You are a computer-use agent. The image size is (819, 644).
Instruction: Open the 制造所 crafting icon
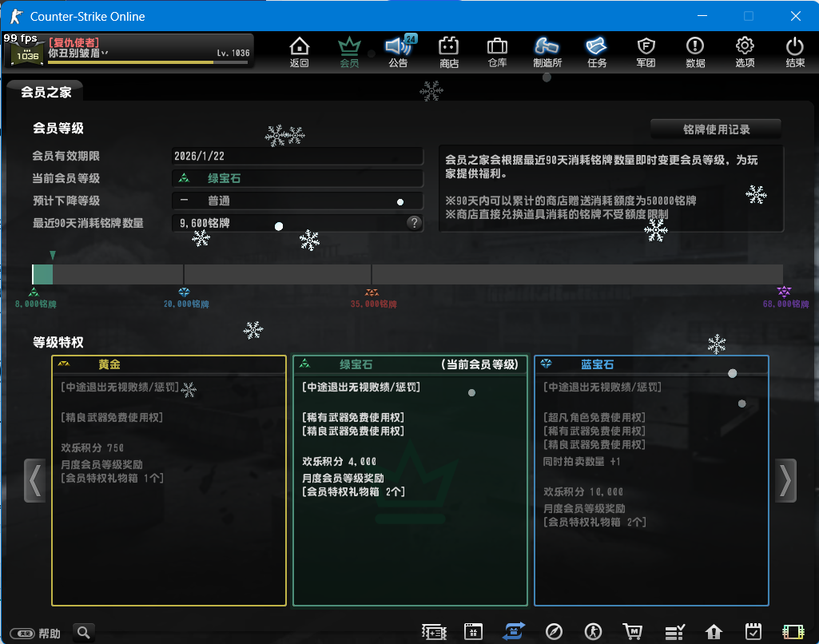[x=547, y=52]
